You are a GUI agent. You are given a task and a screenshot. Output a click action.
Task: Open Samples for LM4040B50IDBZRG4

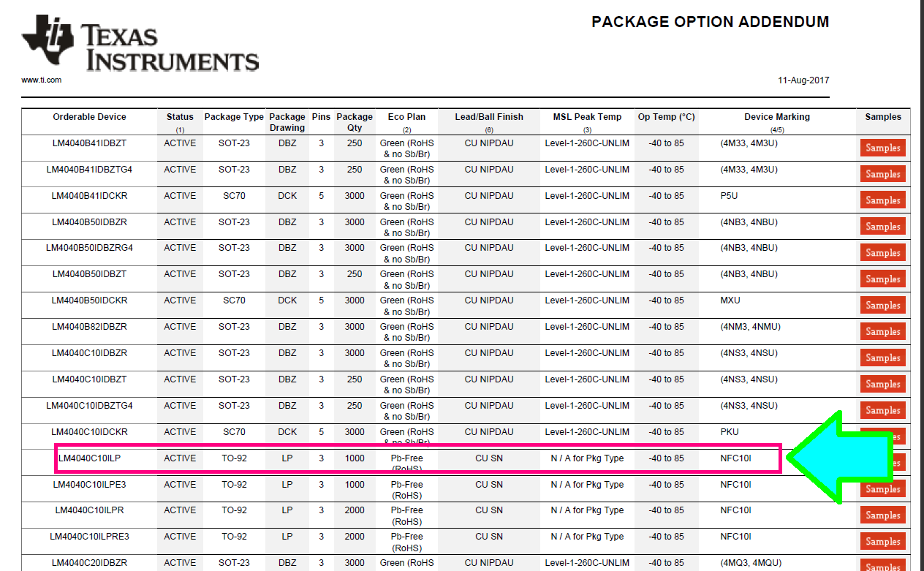click(x=883, y=253)
